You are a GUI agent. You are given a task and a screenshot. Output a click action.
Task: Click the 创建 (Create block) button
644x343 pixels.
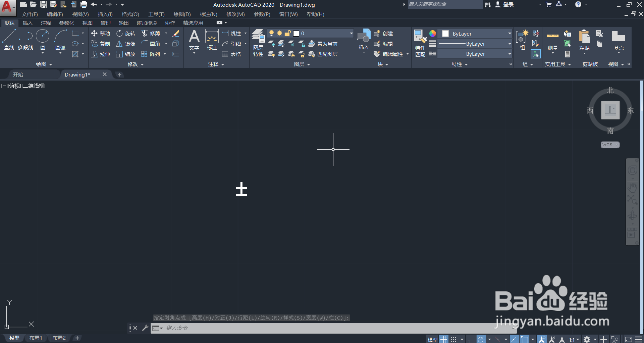pos(383,34)
